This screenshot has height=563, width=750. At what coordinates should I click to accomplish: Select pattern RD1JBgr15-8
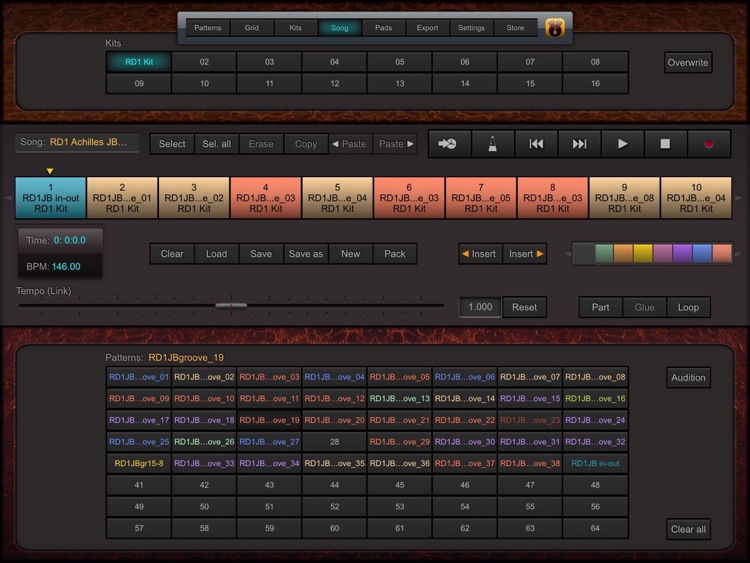[139, 463]
